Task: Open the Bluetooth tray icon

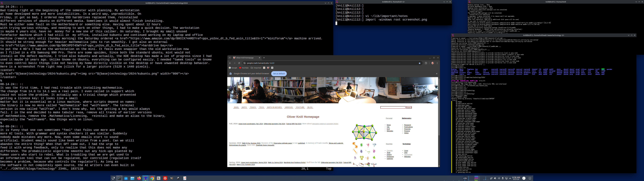Action: [x=499, y=178]
